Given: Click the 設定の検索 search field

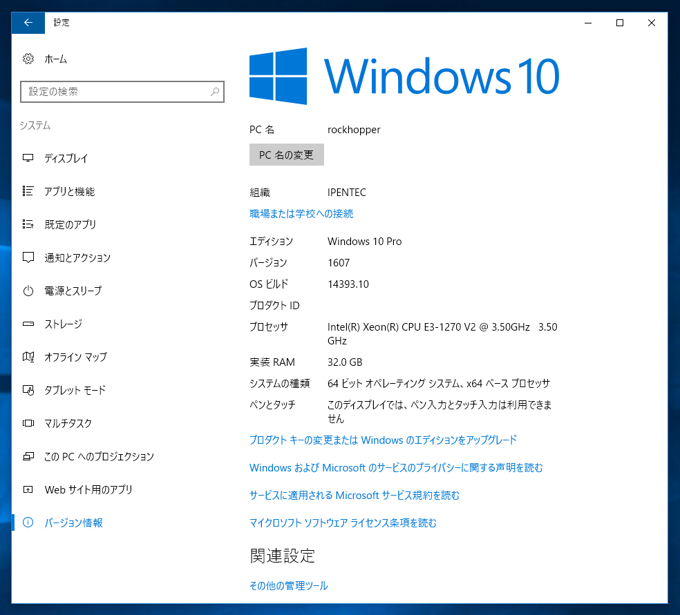Looking at the screenshot, I should coord(122,92).
